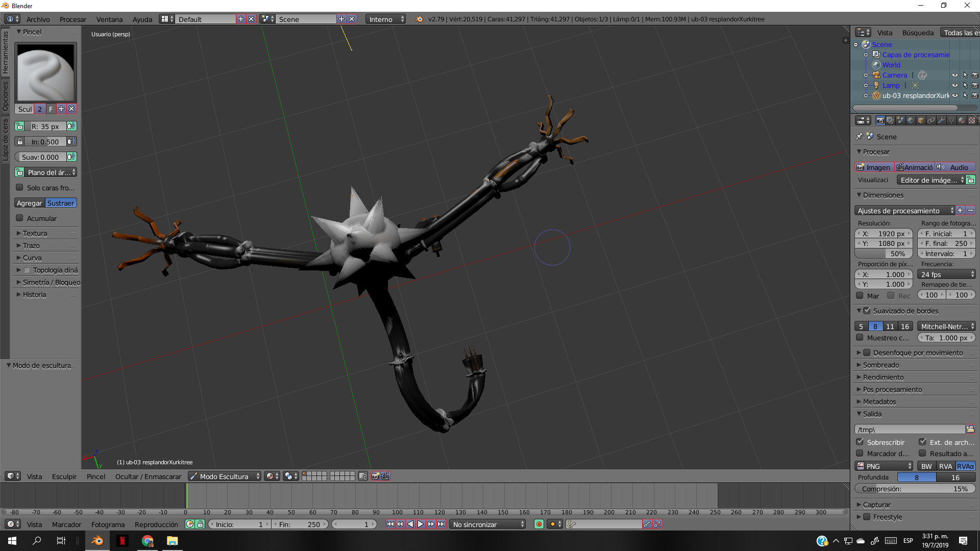Screen dimensions: 980x551
Task: Open the Modo Escultura mode dropdown
Action: tap(224, 476)
